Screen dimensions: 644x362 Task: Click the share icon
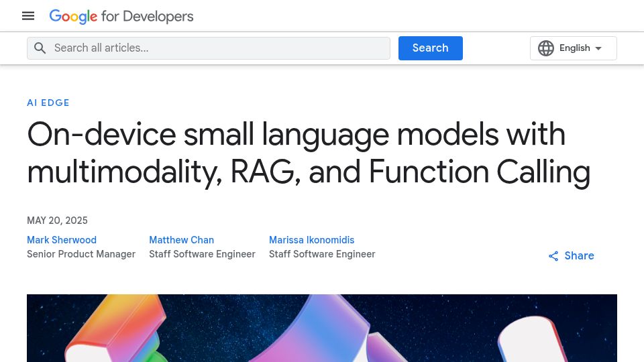553,256
